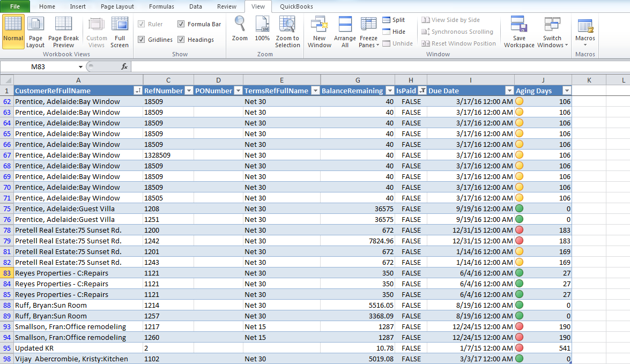Uncheck the Formula Bar option
This screenshot has height=364, width=630.
coord(181,24)
